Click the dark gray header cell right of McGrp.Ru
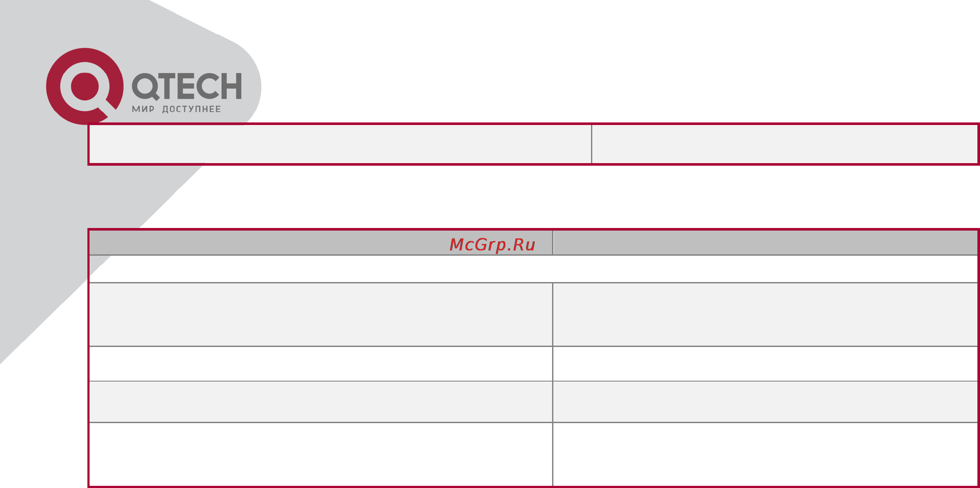The image size is (980, 488). [765, 243]
